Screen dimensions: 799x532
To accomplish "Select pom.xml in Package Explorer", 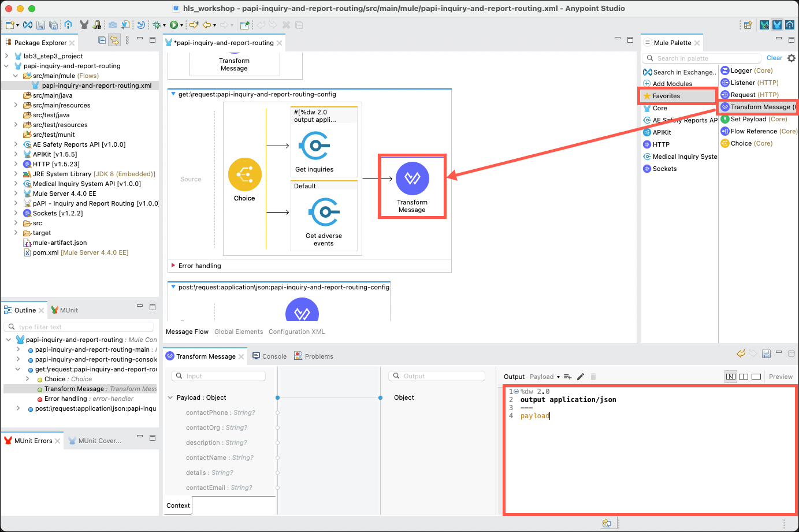I will [x=76, y=252].
